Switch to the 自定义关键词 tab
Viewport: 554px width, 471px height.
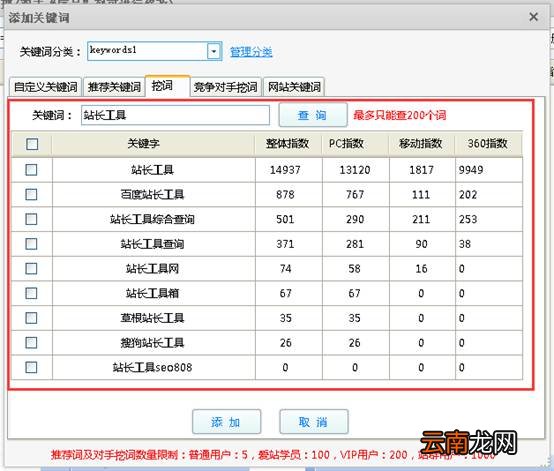pos(46,87)
